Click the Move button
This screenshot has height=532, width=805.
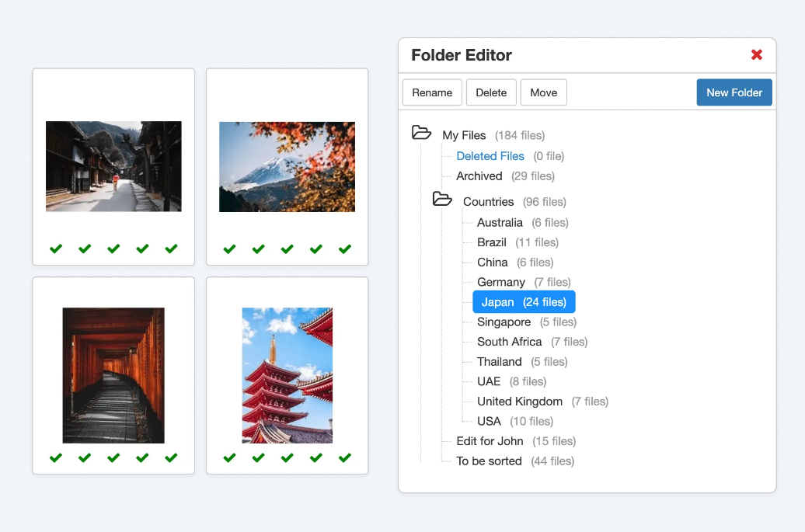[x=543, y=93]
